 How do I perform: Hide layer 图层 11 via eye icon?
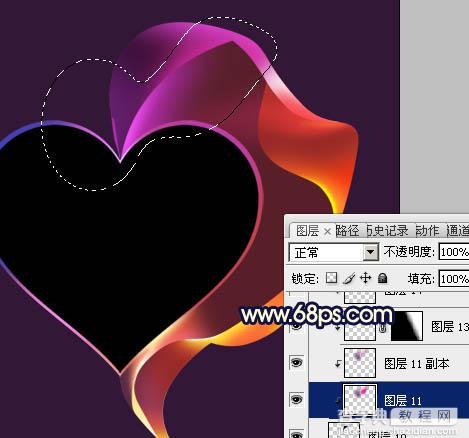297,399
